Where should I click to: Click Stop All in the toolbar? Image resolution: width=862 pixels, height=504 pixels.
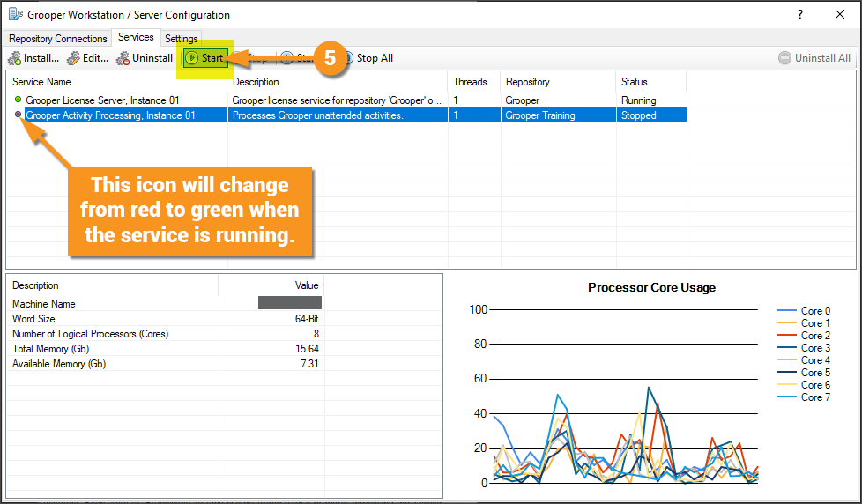coord(368,58)
